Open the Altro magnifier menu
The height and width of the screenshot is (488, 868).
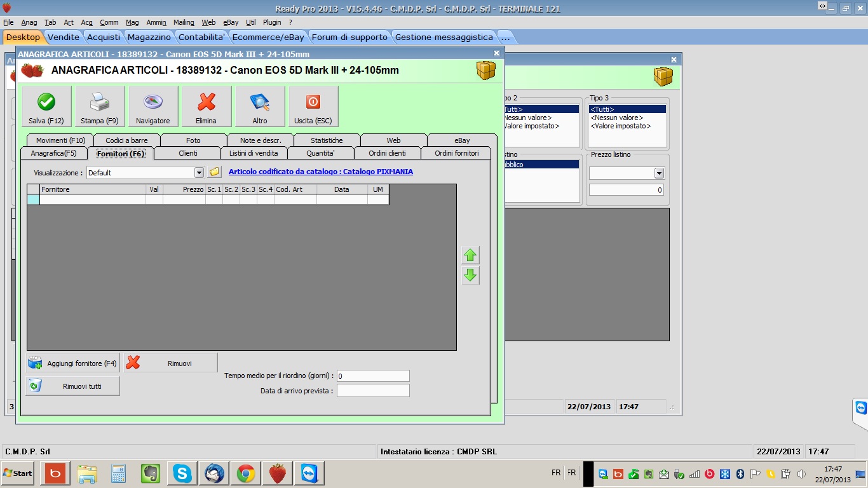tap(260, 106)
